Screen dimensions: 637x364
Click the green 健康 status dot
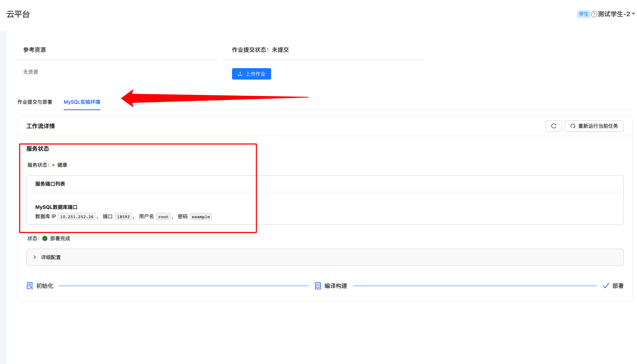coord(53,165)
